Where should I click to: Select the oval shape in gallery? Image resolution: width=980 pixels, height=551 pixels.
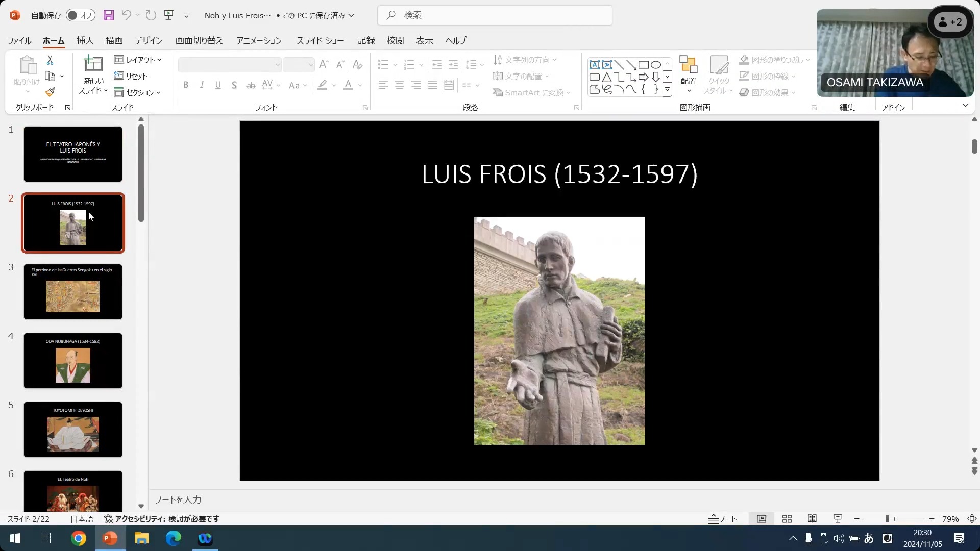pyautogui.click(x=656, y=65)
